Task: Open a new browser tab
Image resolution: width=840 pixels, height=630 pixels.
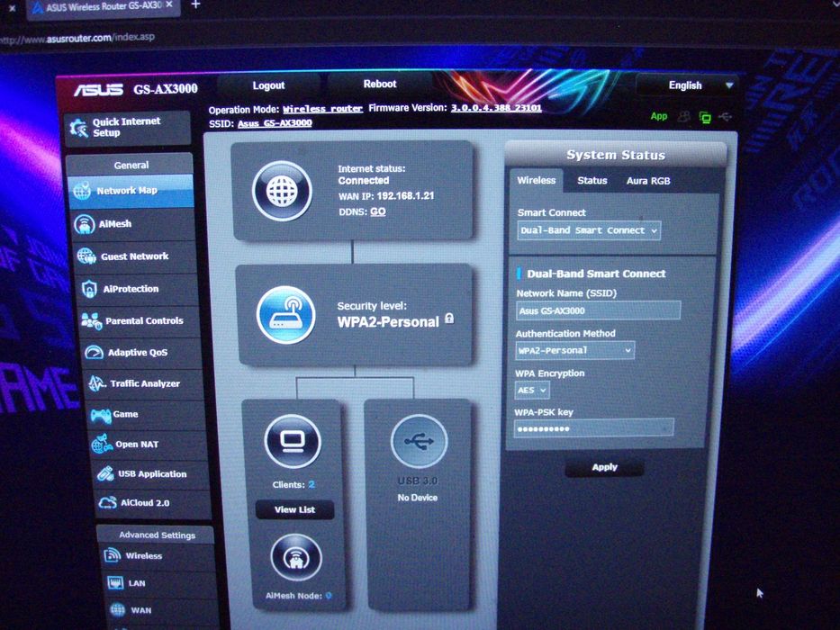Action: click(x=195, y=4)
